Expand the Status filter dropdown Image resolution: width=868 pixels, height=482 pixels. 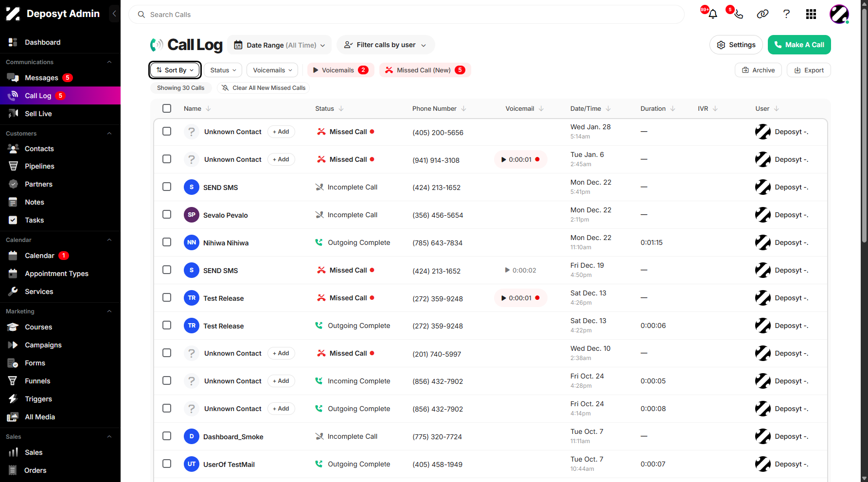tap(223, 70)
